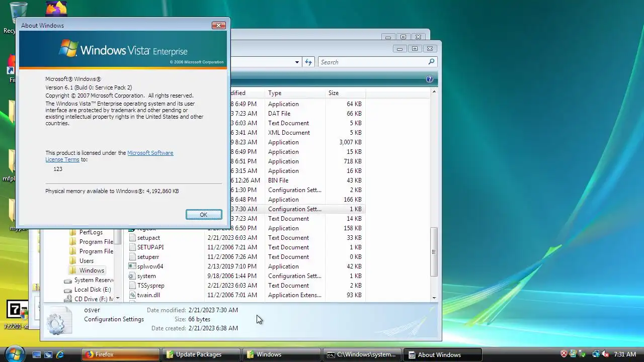Switch to the Update Packages taskbar button

(x=201, y=354)
